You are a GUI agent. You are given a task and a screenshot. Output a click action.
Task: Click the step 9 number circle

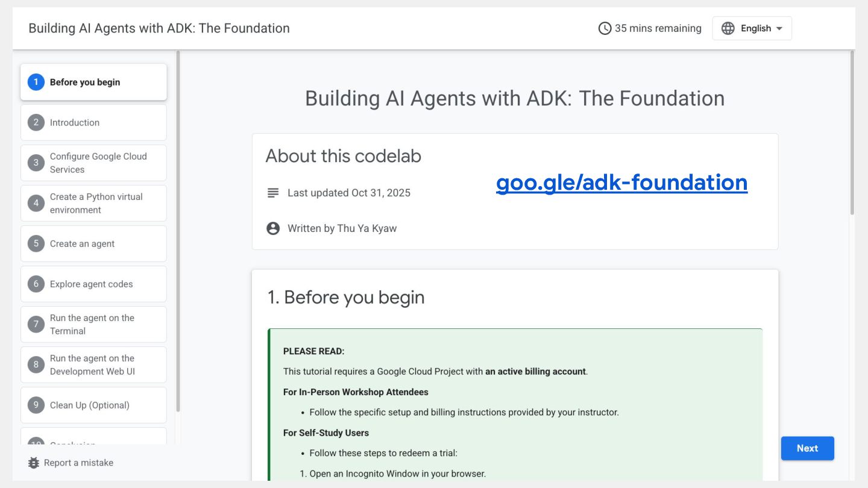[x=36, y=405]
